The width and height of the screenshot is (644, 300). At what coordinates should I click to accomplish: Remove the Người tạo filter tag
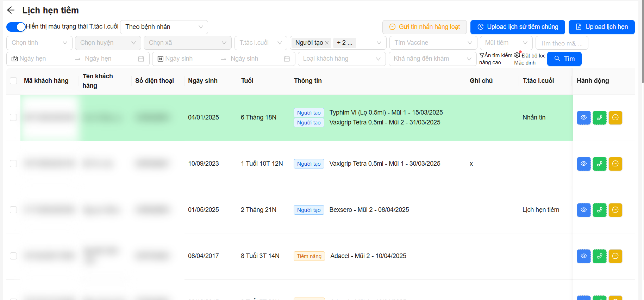click(x=327, y=43)
